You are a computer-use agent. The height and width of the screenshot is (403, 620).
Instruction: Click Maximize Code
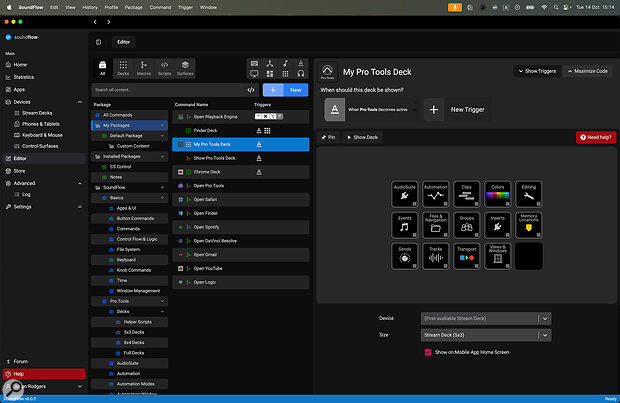588,71
